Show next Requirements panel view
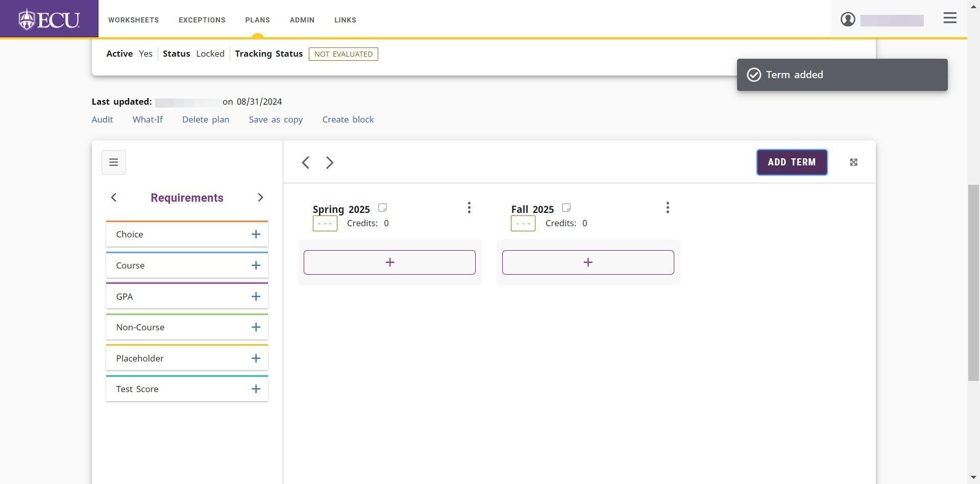 (x=260, y=198)
